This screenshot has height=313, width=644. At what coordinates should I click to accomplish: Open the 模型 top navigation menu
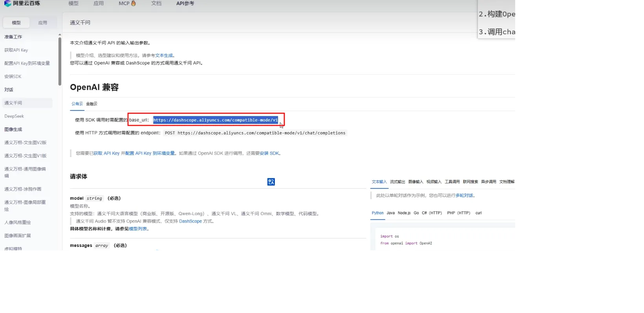(73, 4)
